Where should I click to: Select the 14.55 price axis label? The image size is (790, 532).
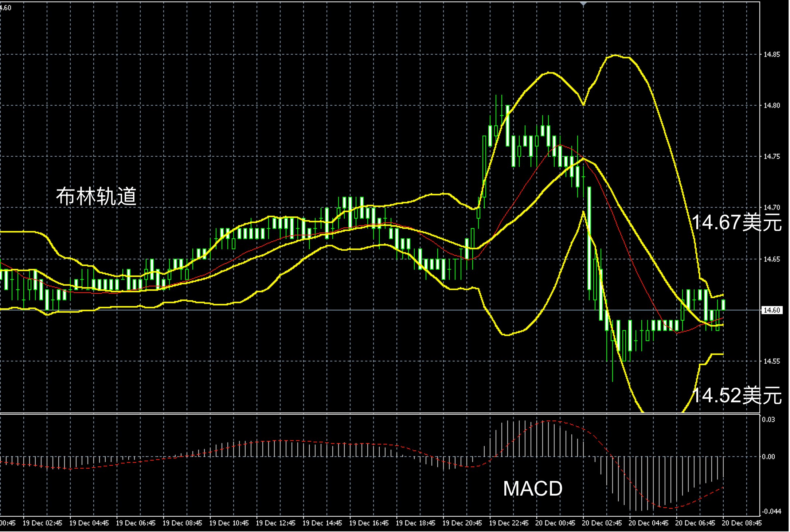click(x=772, y=361)
